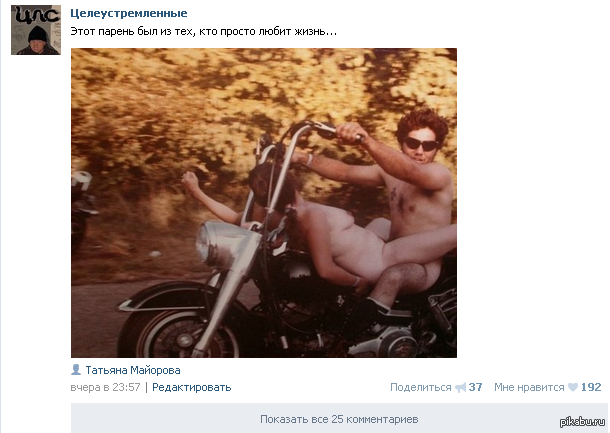Click the heart icon to like post

tap(573, 387)
